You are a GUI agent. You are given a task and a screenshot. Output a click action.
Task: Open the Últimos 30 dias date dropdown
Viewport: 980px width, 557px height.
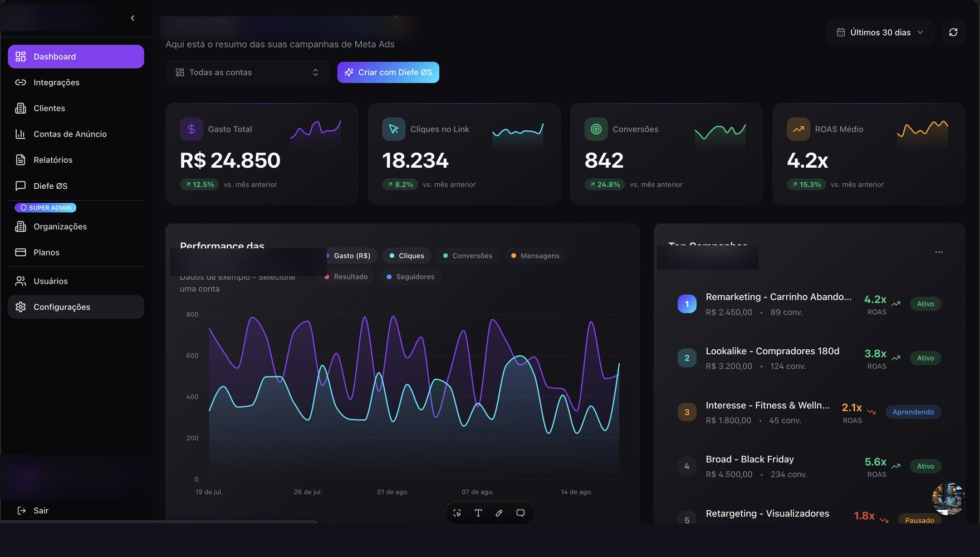click(880, 32)
